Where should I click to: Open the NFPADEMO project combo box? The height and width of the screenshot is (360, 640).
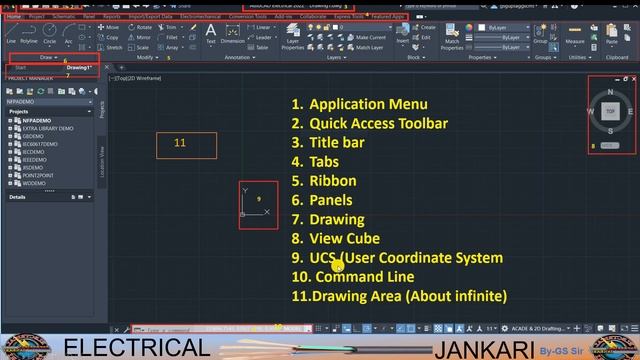pyautogui.click(x=49, y=102)
